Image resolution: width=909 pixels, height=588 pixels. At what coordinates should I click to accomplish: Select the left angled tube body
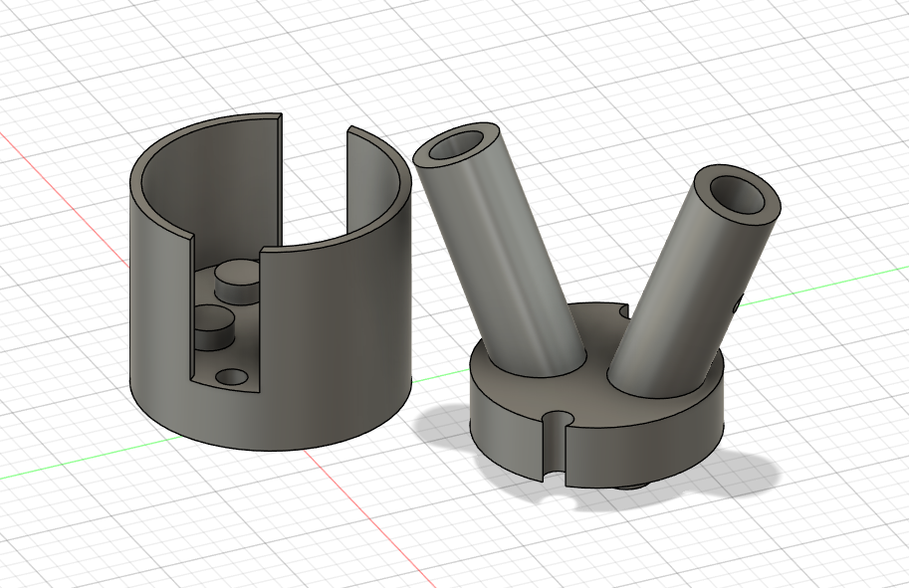(499, 249)
